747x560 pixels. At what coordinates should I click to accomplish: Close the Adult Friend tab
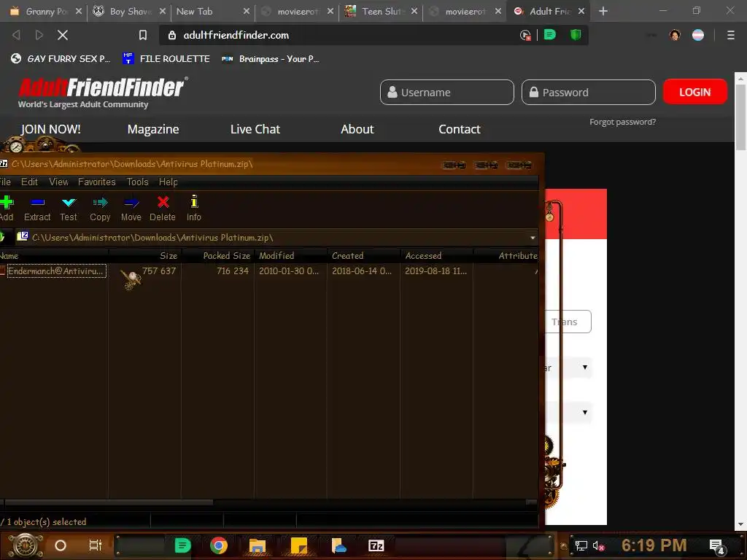coord(581,11)
